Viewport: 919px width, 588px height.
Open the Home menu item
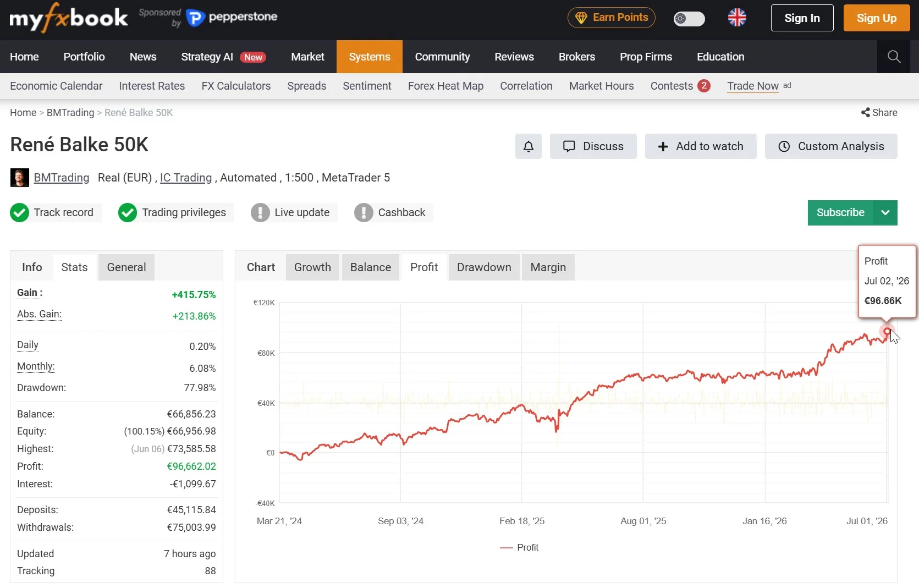(x=24, y=57)
